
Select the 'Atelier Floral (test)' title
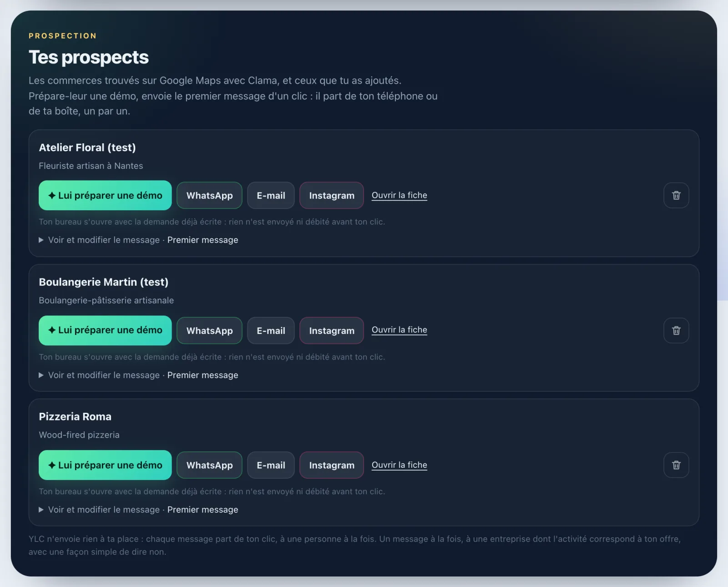tap(87, 147)
